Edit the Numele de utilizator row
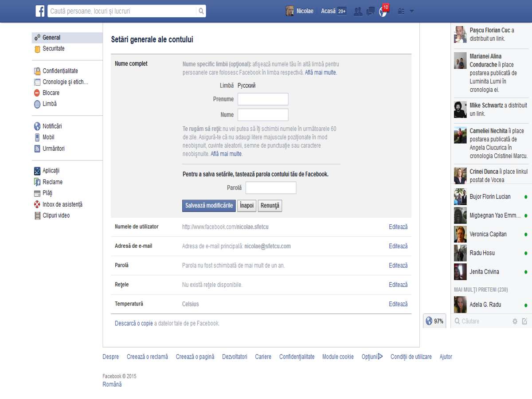This screenshot has height=399, width=532. (398, 227)
